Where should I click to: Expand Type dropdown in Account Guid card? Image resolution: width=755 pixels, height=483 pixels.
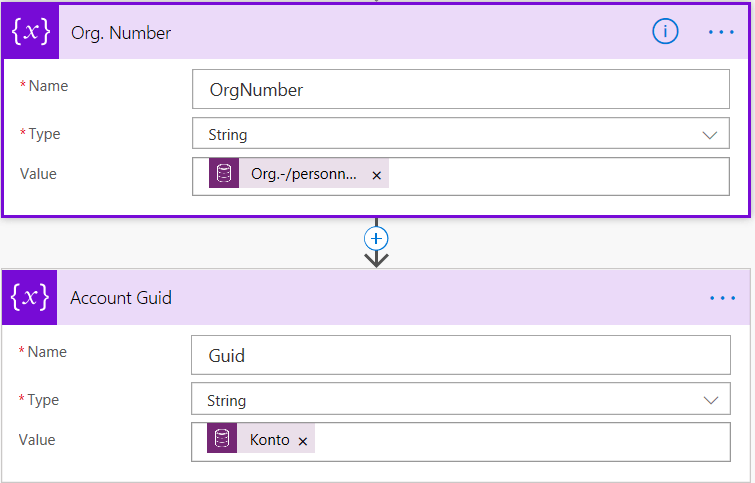(460, 400)
